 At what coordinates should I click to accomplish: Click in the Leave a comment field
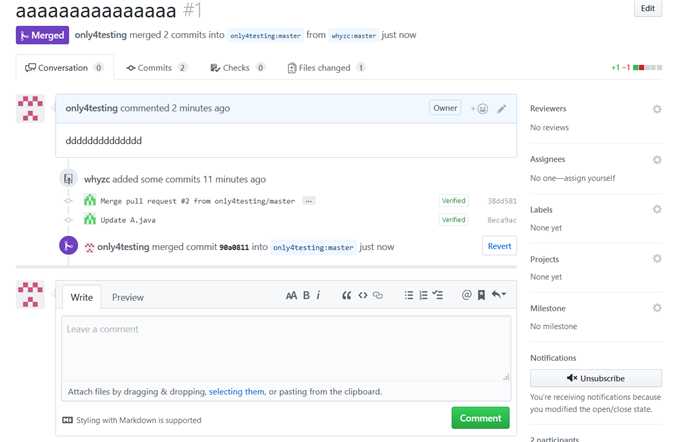(286, 349)
